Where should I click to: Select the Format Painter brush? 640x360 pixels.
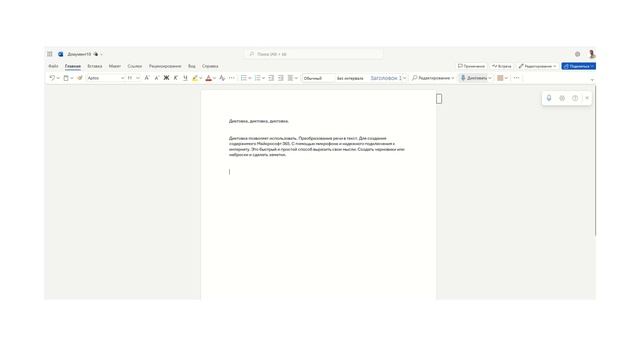[80, 78]
